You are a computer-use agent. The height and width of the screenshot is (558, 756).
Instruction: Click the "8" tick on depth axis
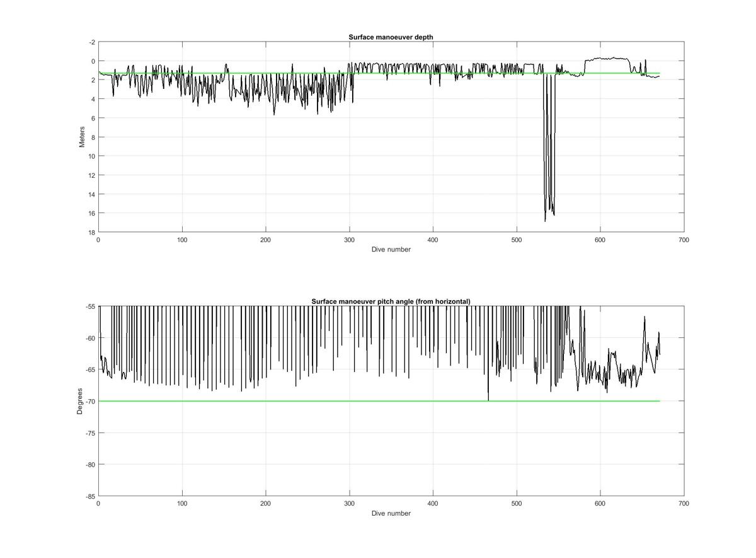(93, 137)
